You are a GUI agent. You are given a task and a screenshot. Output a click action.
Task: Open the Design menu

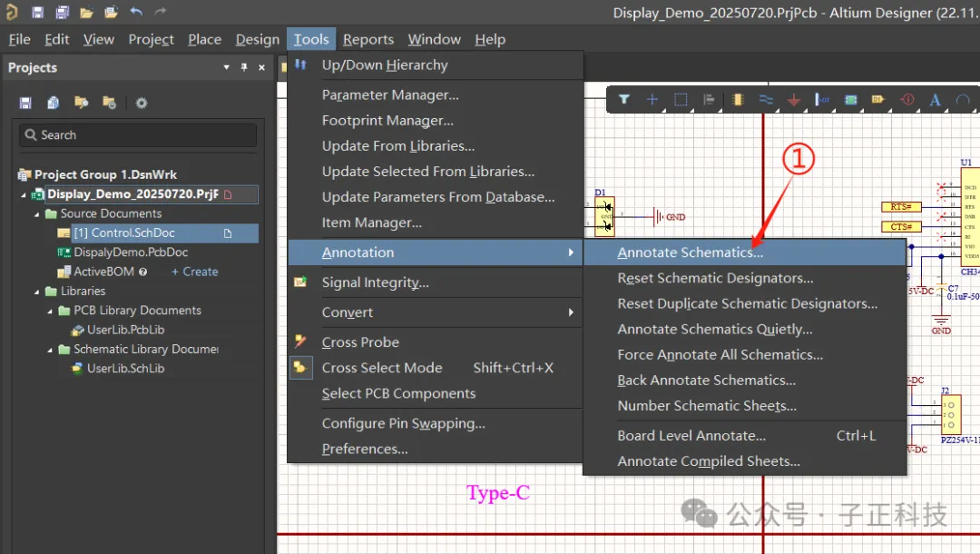(258, 39)
